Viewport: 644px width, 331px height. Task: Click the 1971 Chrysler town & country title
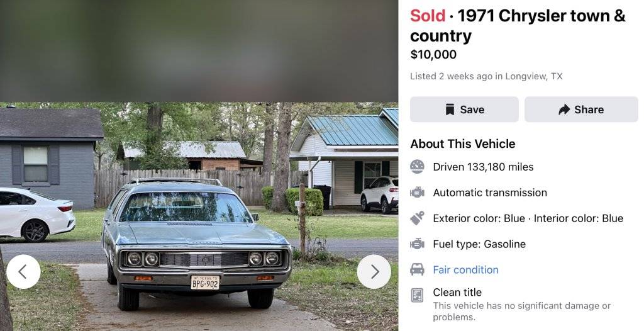(x=518, y=25)
